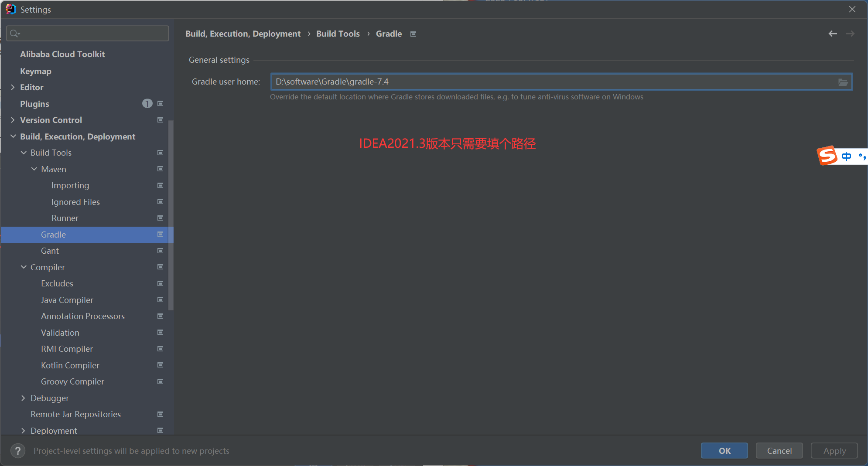Screen dimensions: 868x466
Task: Click Build Tools in the breadcrumb
Action: tap(338, 34)
